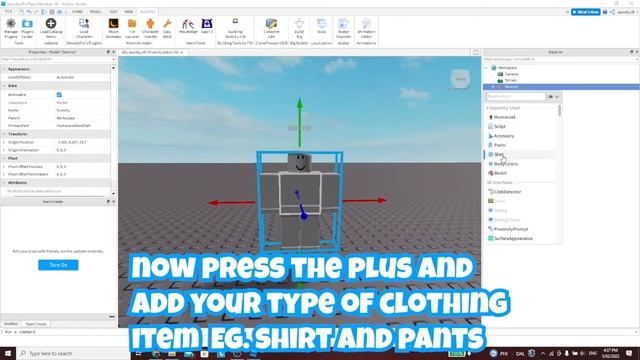Click Load Catalog Items plugin
The width and height of the screenshot is (640, 360).
pos(51,28)
